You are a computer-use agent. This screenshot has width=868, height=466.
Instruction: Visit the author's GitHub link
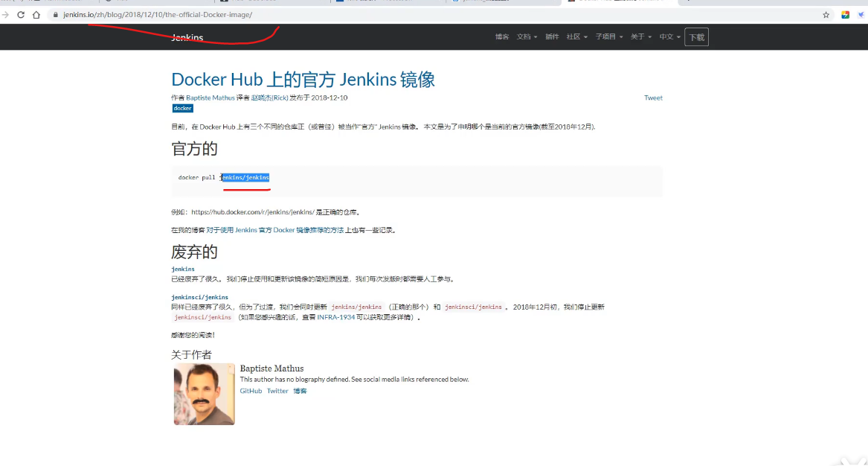[x=251, y=391]
